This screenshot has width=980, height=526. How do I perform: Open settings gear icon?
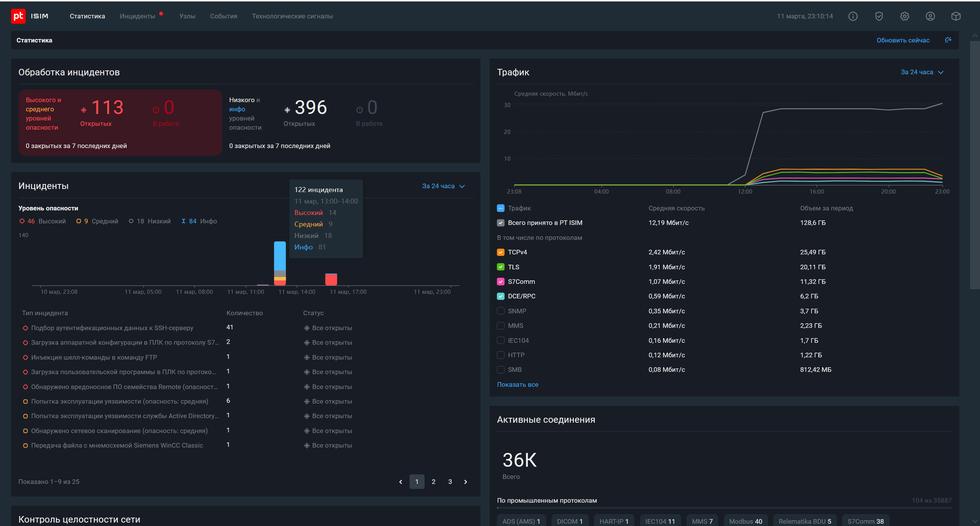tap(905, 16)
